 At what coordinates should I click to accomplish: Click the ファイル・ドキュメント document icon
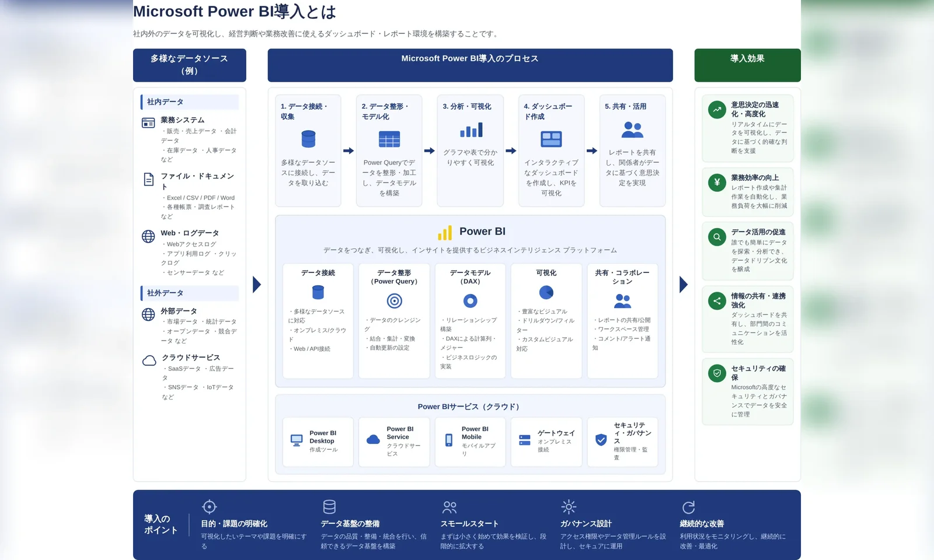coord(148,180)
